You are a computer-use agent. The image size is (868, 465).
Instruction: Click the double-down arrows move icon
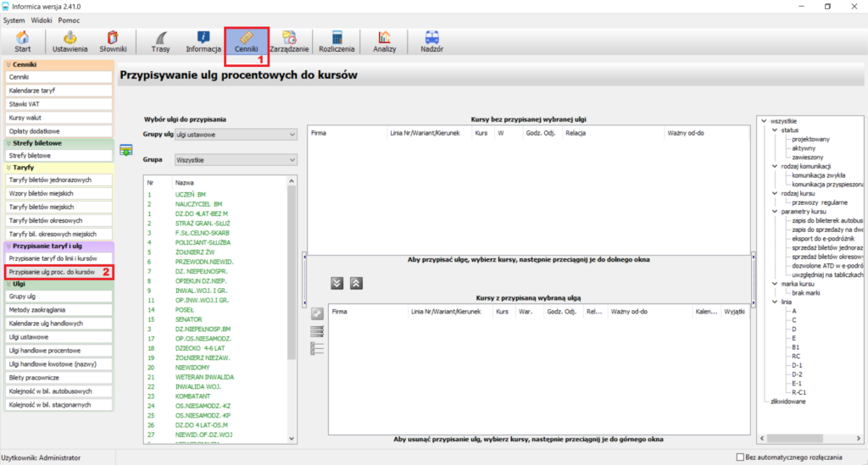coord(337,284)
